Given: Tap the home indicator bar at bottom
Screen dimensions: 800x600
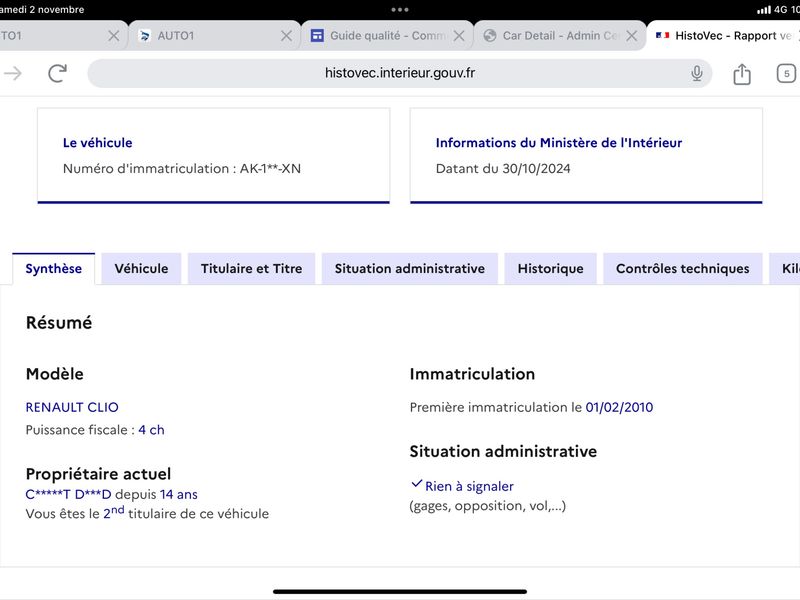Looking at the screenshot, I should point(399,592).
